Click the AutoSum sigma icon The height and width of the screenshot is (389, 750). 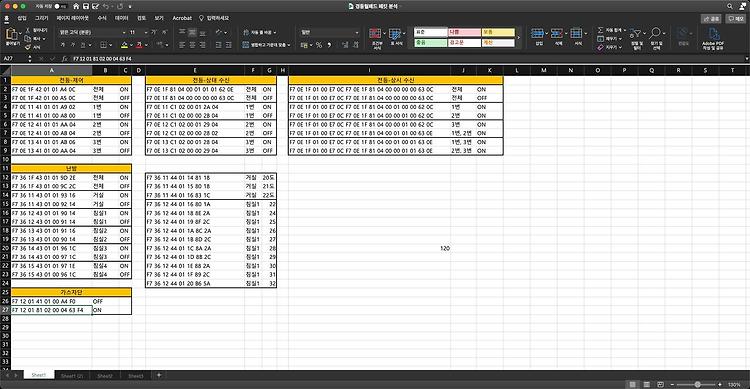pyautogui.click(x=600, y=30)
